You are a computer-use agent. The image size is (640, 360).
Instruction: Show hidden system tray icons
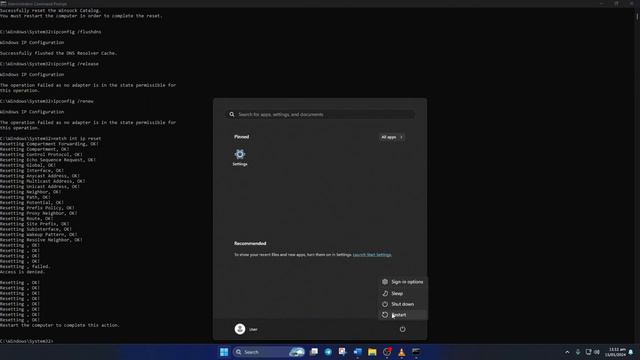[x=567, y=352]
